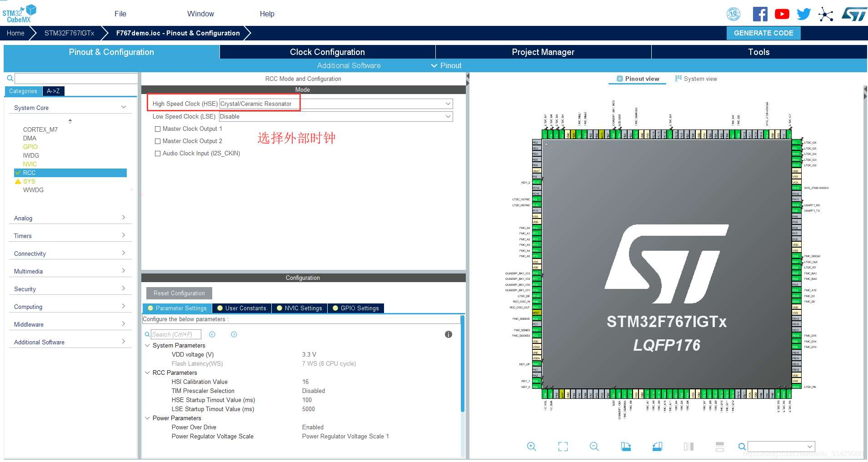Screen dimensions: 868x462
Task: Open the Pinout dropdown menu
Action: pyautogui.click(x=446, y=65)
